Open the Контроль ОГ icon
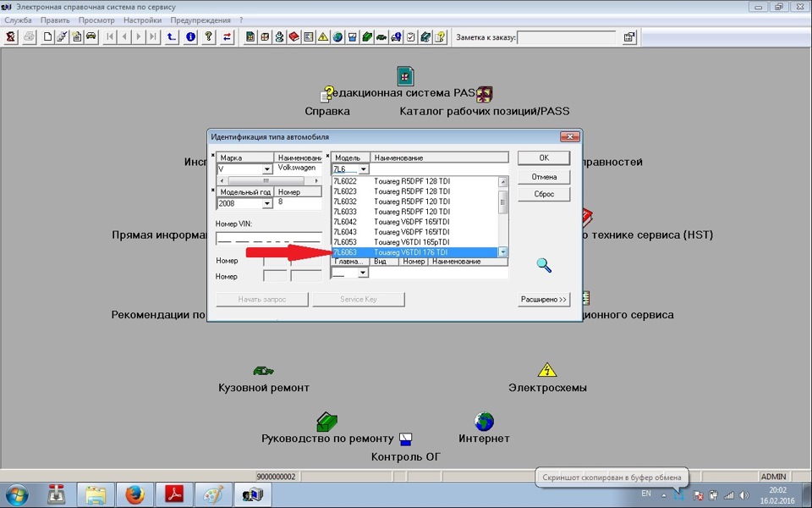 (x=405, y=439)
